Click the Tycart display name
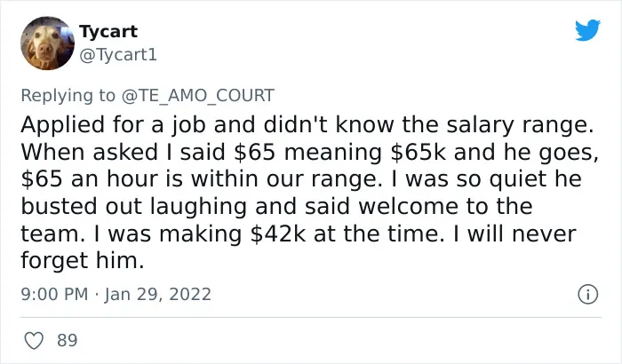The height and width of the screenshot is (364, 622). pyautogui.click(x=108, y=31)
